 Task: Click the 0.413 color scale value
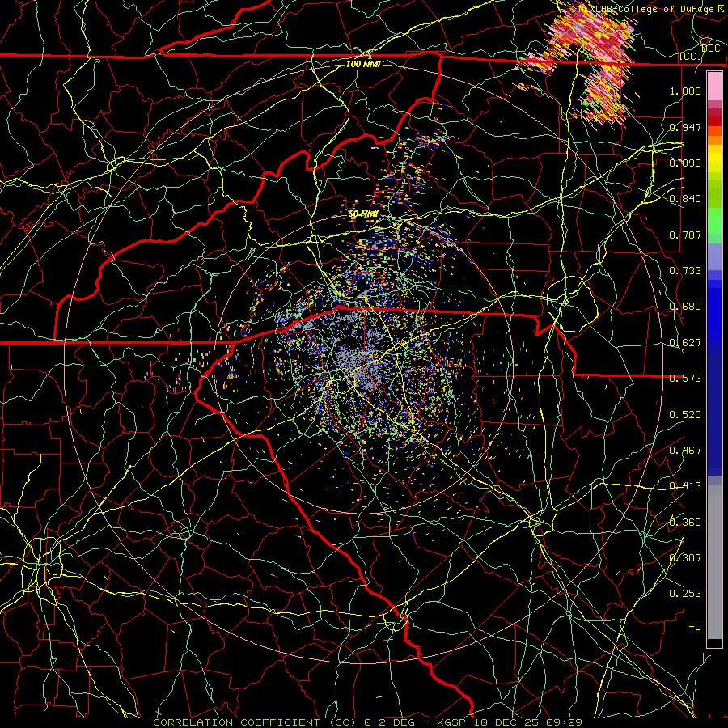tap(685, 486)
